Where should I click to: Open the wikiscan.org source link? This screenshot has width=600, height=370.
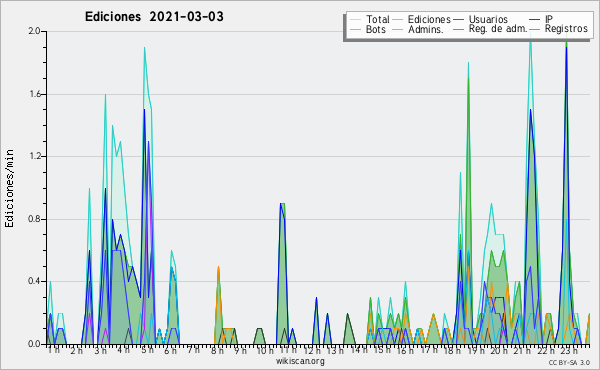point(300,361)
